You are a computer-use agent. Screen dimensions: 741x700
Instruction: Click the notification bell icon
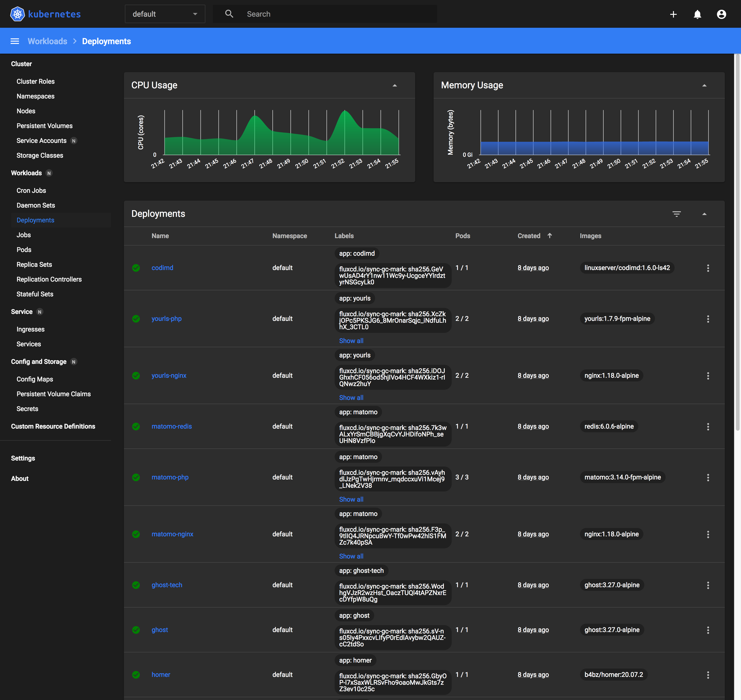pos(697,14)
